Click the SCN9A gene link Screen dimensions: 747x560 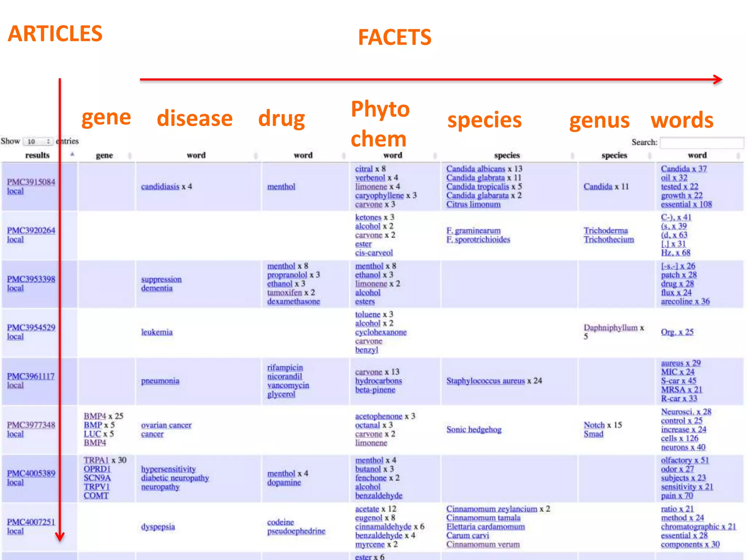click(x=97, y=478)
